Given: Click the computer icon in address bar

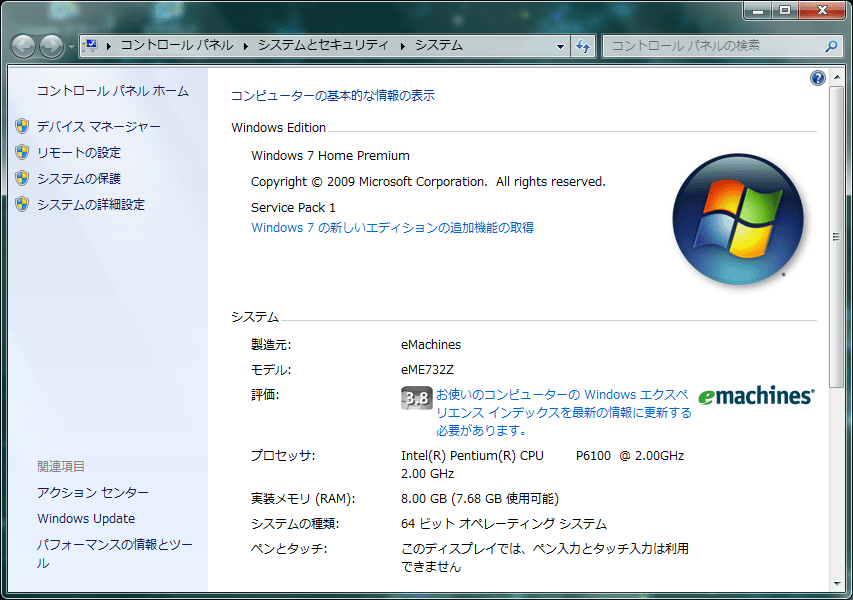Looking at the screenshot, I should click(91, 45).
